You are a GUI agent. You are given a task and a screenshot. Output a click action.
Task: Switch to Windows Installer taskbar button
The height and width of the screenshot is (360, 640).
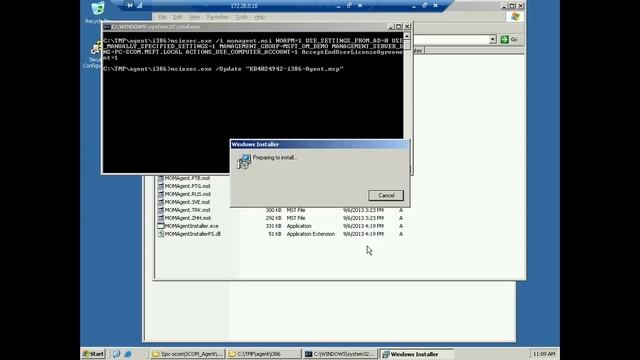pos(416,354)
